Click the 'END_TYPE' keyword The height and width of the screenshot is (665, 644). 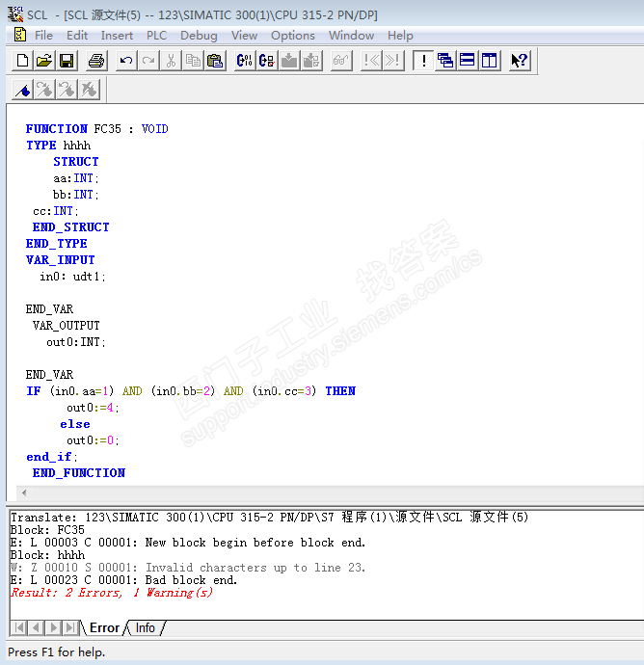57,244
